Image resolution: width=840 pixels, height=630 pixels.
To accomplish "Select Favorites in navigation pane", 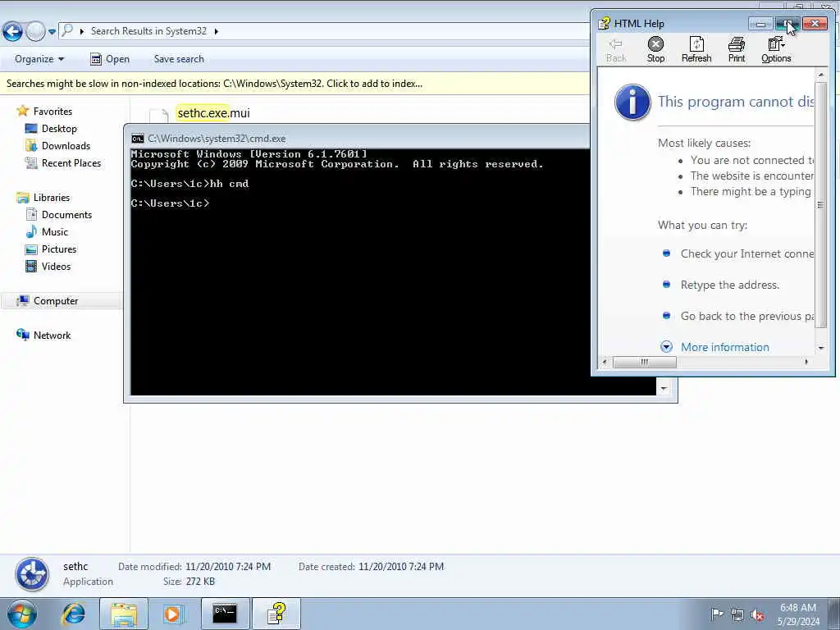I will 52,112.
